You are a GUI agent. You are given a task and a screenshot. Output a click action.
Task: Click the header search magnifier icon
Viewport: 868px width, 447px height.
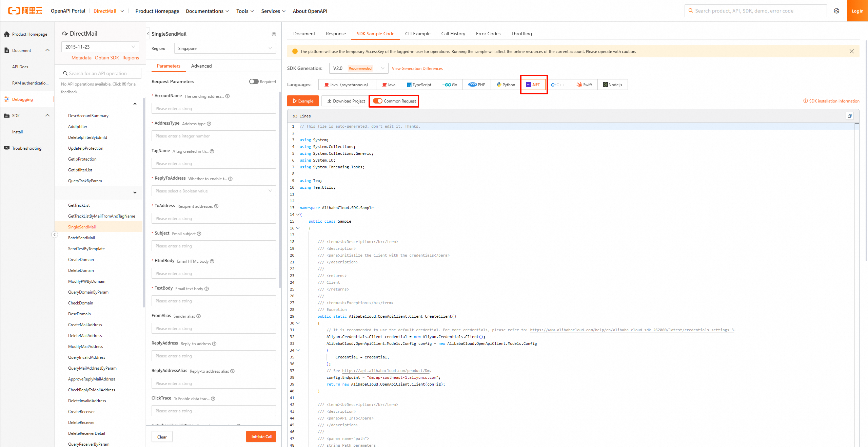tap(691, 11)
